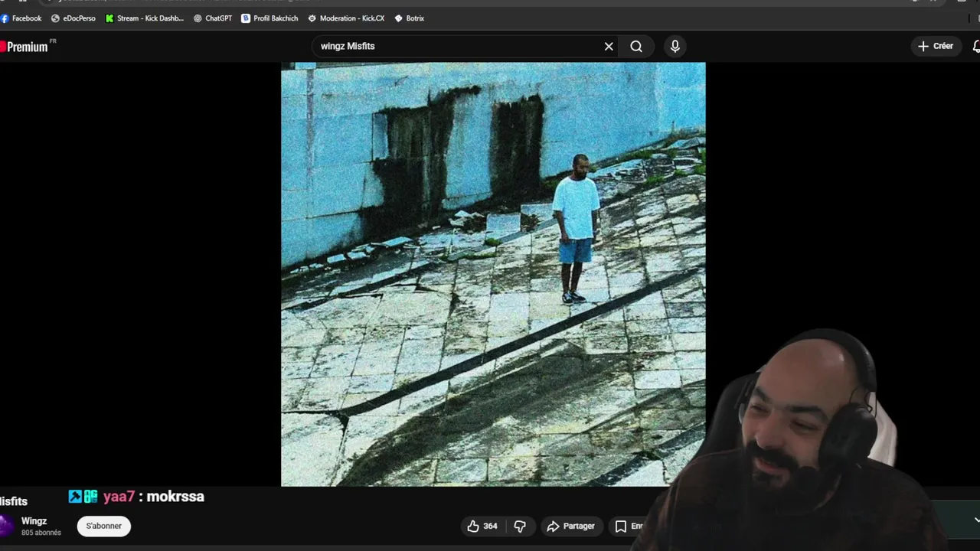This screenshot has width=980, height=551.
Task: Open the ChatGPT bookmark
Action: (213, 18)
